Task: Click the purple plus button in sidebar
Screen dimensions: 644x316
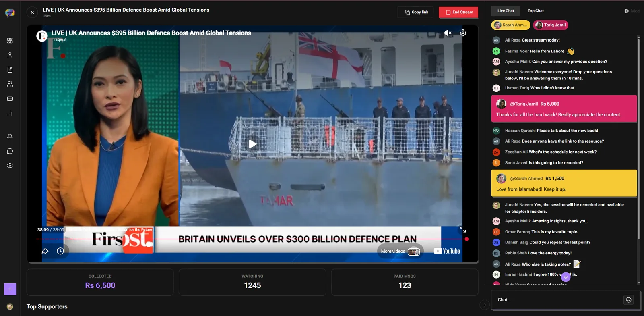Action: click(10, 289)
